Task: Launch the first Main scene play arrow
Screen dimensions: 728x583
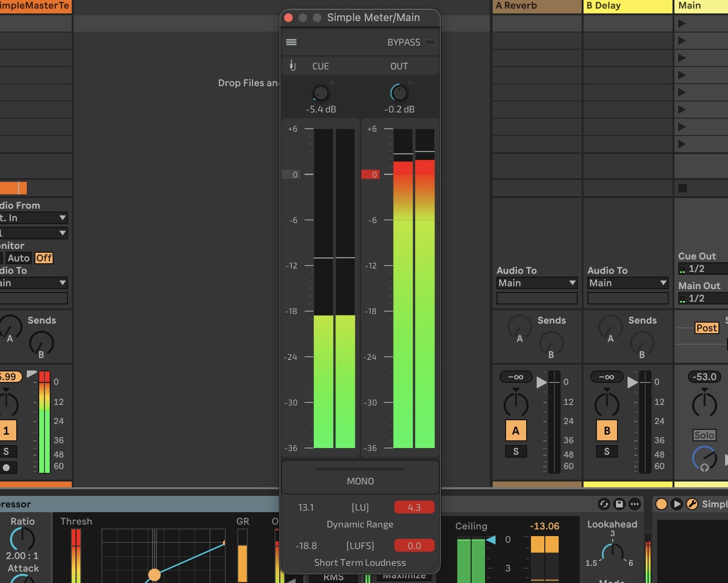Action: [x=682, y=23]
